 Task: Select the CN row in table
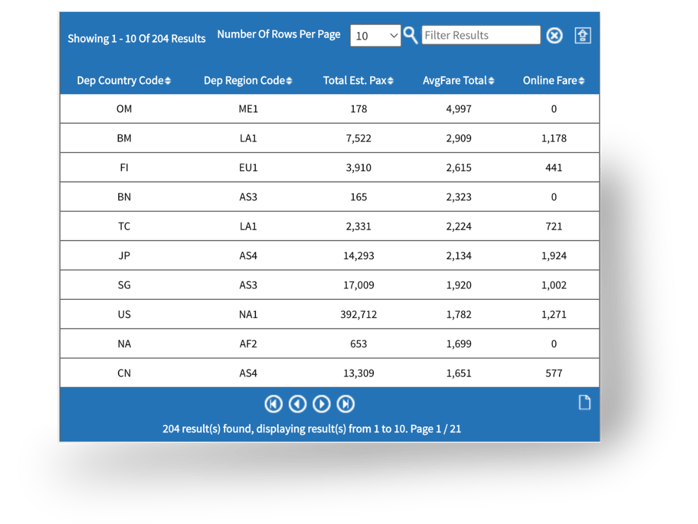click(124, 373)
